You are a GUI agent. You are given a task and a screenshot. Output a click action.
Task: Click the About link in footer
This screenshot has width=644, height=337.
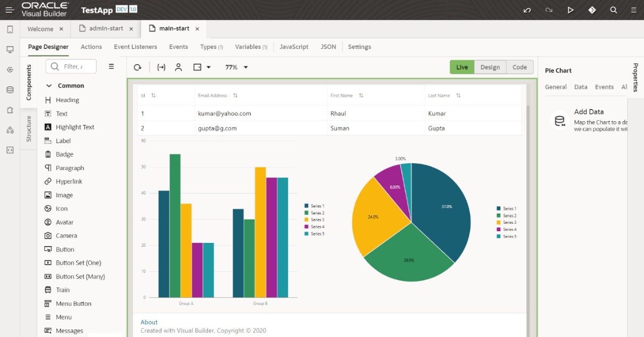(149, 322)
